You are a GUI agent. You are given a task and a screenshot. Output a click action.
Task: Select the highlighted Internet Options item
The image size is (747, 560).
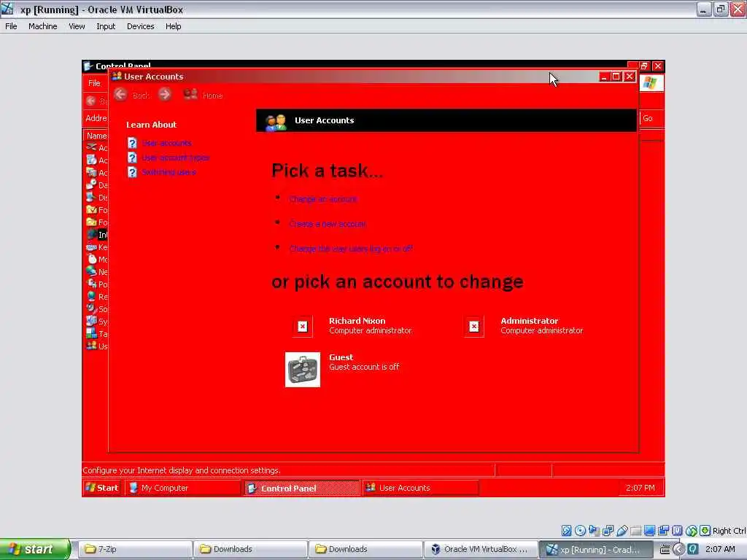click(98, 235)
